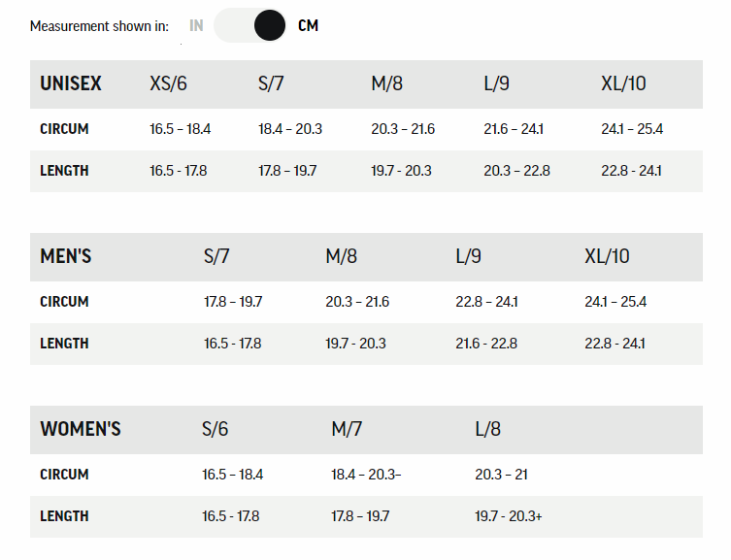Click the UNISEX table heading

click(71, 83)
